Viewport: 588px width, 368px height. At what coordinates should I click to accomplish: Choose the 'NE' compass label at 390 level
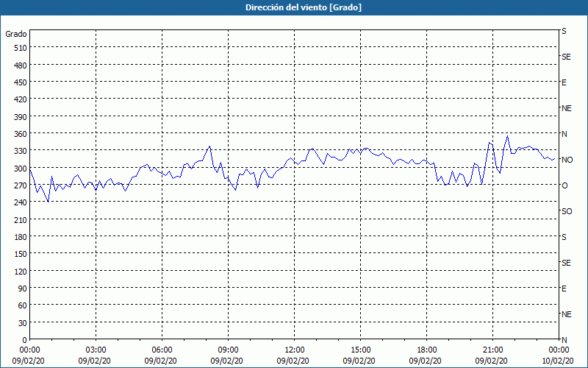(x=566, y=108)
